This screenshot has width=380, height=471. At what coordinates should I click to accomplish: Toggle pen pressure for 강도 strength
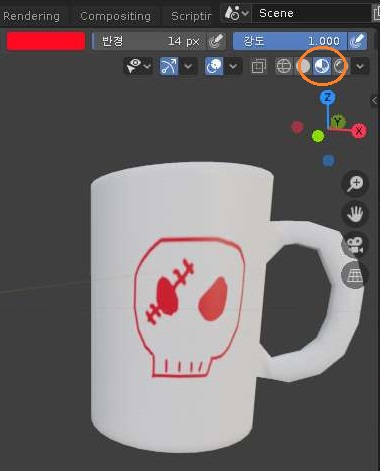click(x=357, y=41)
